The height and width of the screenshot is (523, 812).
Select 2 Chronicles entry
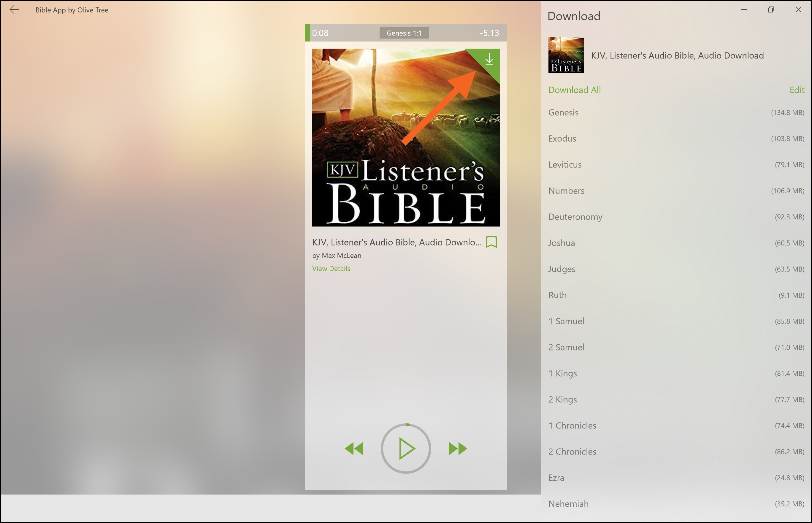572,452
